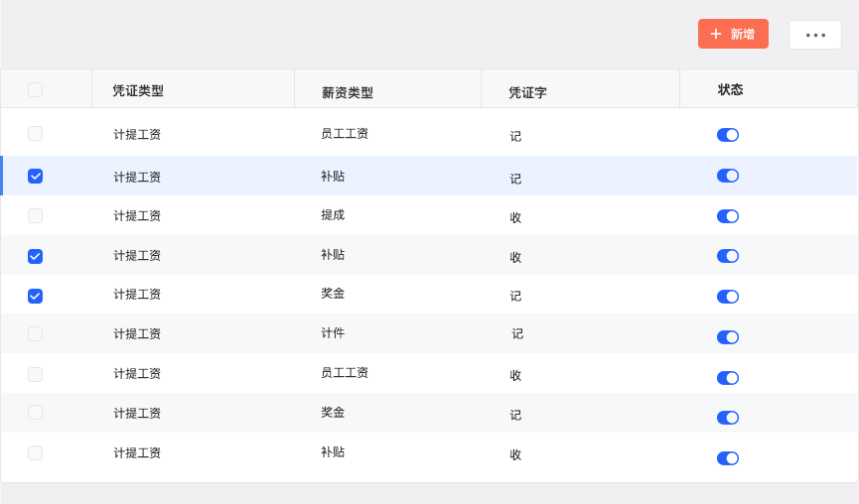Click the 薪资类型 column header

tap(348, 92)
